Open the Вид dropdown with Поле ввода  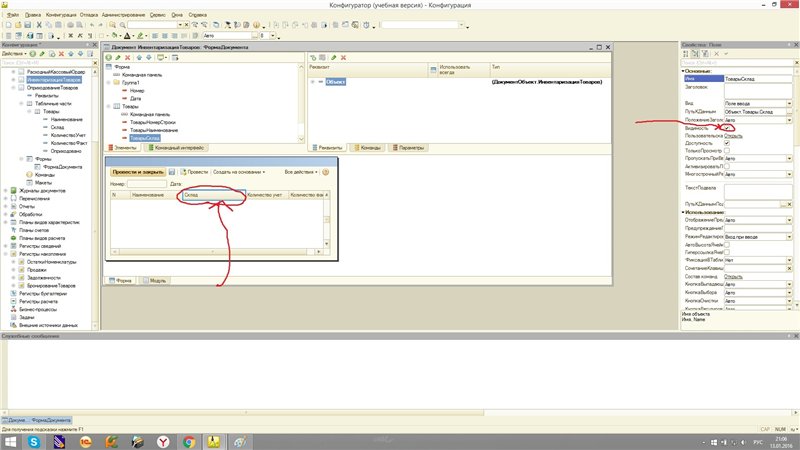pyautogui.click(x=788, y=103)
